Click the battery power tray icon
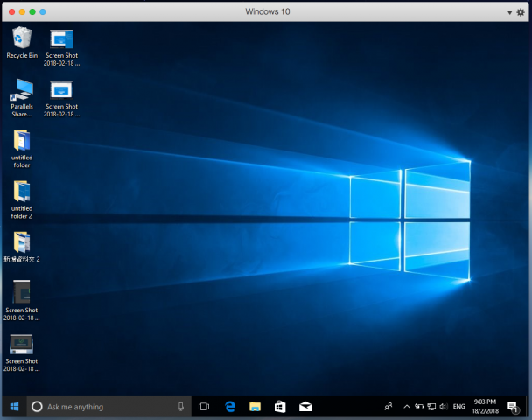Screen dimensions: 532x420 pyautogui.click(x=419, y=406)
